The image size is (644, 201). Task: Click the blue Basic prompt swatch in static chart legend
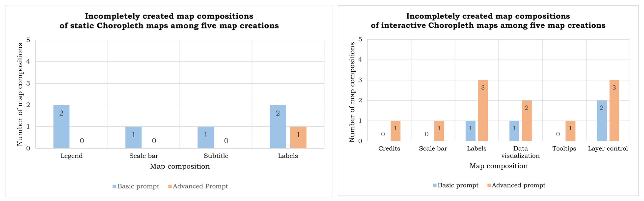114,186
